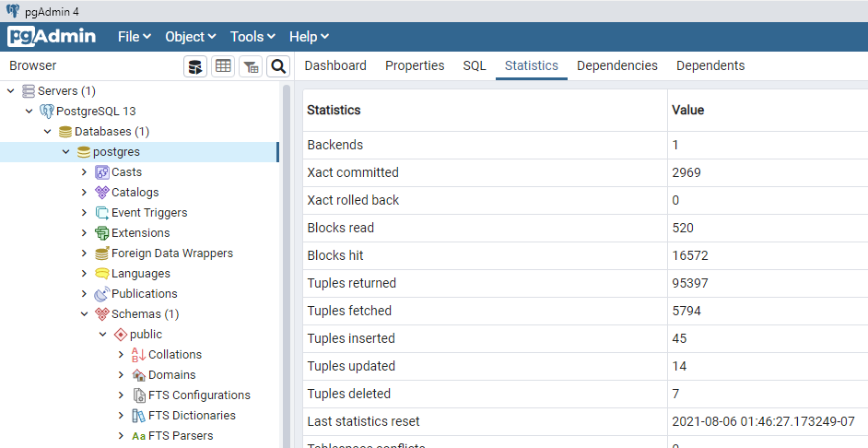Select the Statistics tab
The image size is (868, 448).
coord(532,65)
